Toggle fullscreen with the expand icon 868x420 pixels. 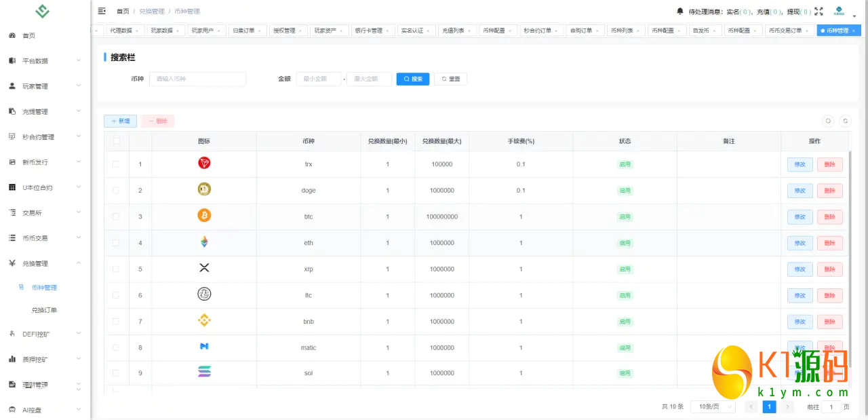[x=818, y=11]
